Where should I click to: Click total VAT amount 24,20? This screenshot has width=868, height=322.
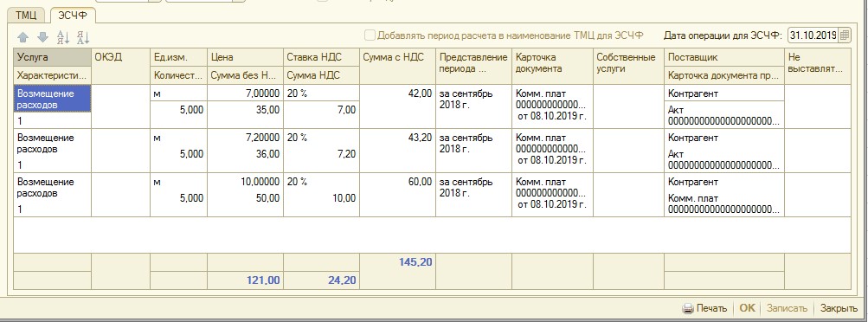click(x=342, y=280)
